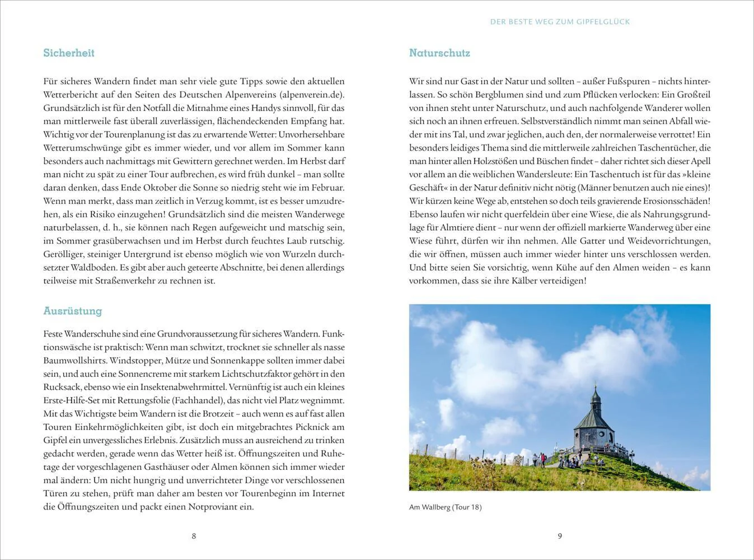Click the Naturschutz section heading
The height and width of the screenshot is (560, 754).
(x=439, y=53)
